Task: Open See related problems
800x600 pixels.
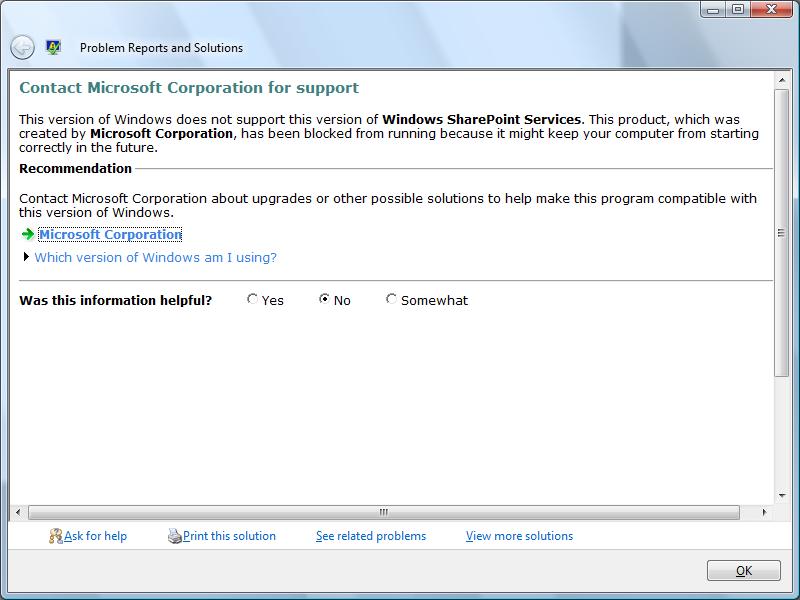Action: click(370, 536)
